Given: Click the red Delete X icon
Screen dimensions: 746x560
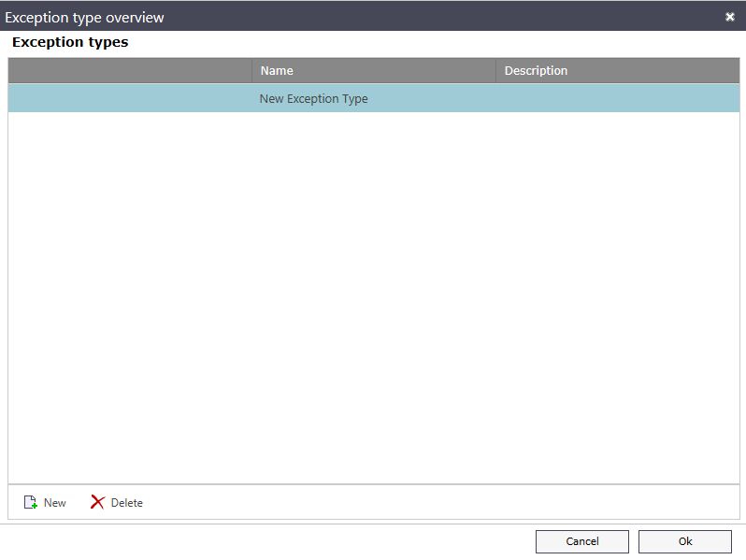Looking at the screenshot, I should [97, 502].
